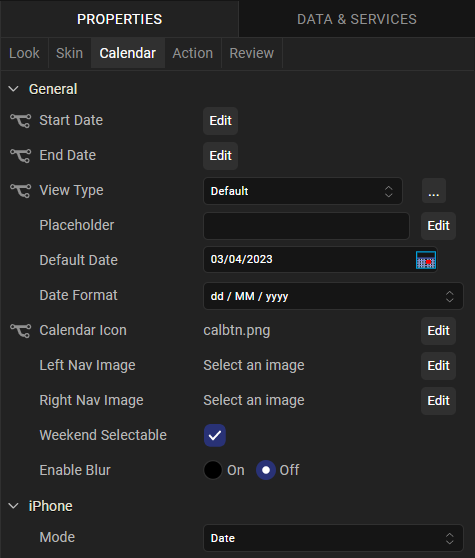Image resolution: width=475 pixels, height=558 pixels.
Task: Open the View Type Default dropdown
Action: [x=303, y=191]
